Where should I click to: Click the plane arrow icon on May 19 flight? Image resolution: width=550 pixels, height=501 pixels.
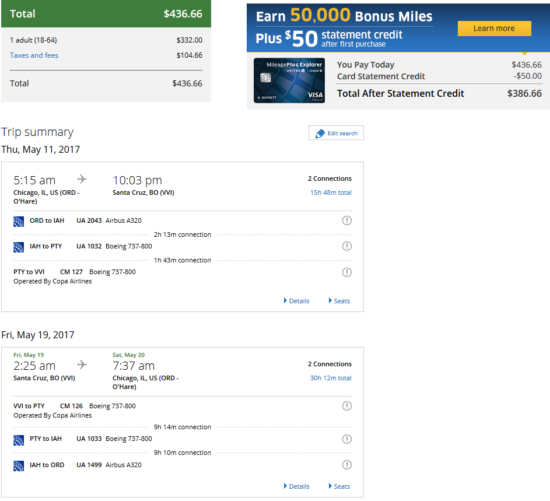coord(82,365)
